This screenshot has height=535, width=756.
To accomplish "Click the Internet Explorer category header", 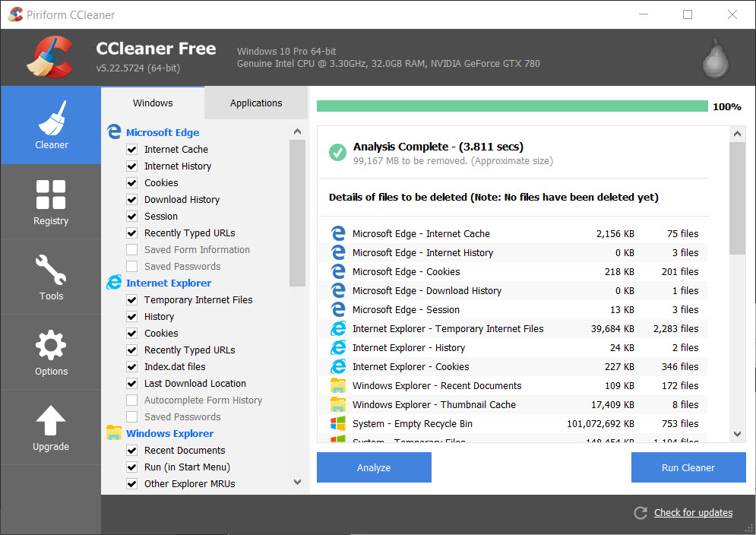I will click(169, 283).
